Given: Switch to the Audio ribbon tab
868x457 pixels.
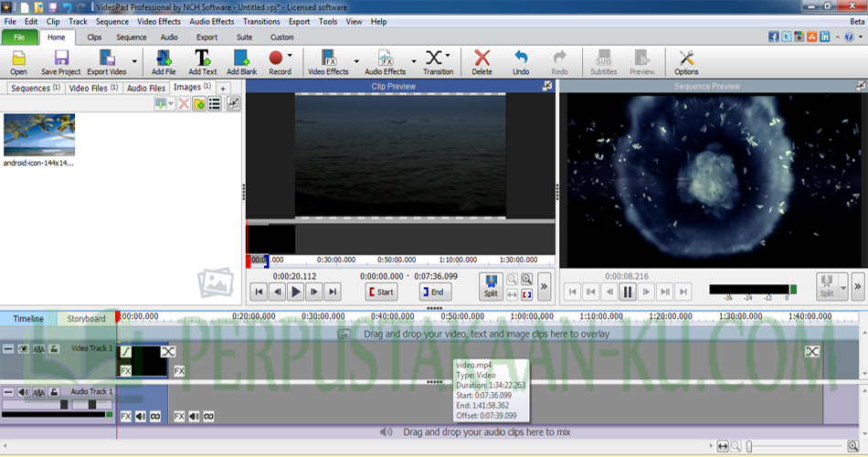Looking at the screenshot, I should click(x=169, y=37).
